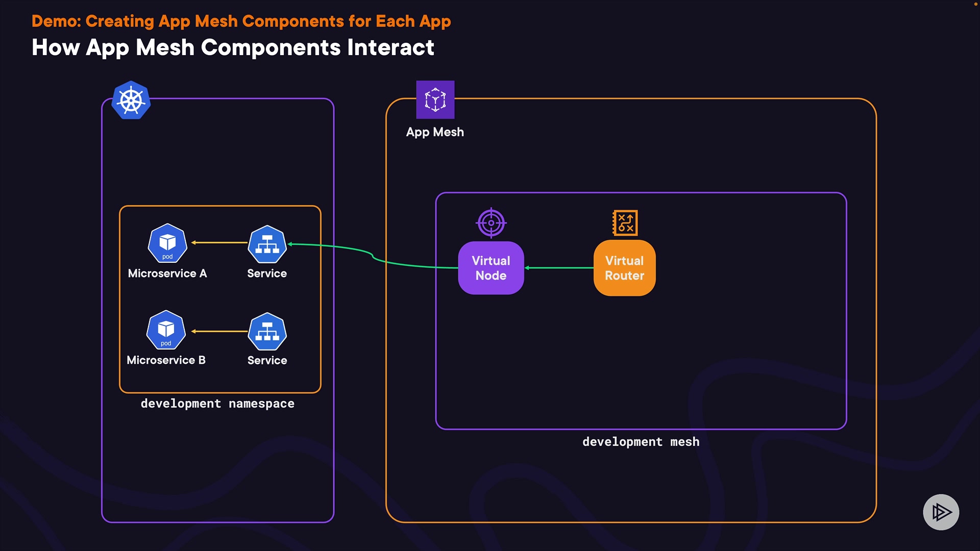The width and height of the screenshot is (980, 551).
Task: Click the purple Virtual Node box
Action: [491, 268]
